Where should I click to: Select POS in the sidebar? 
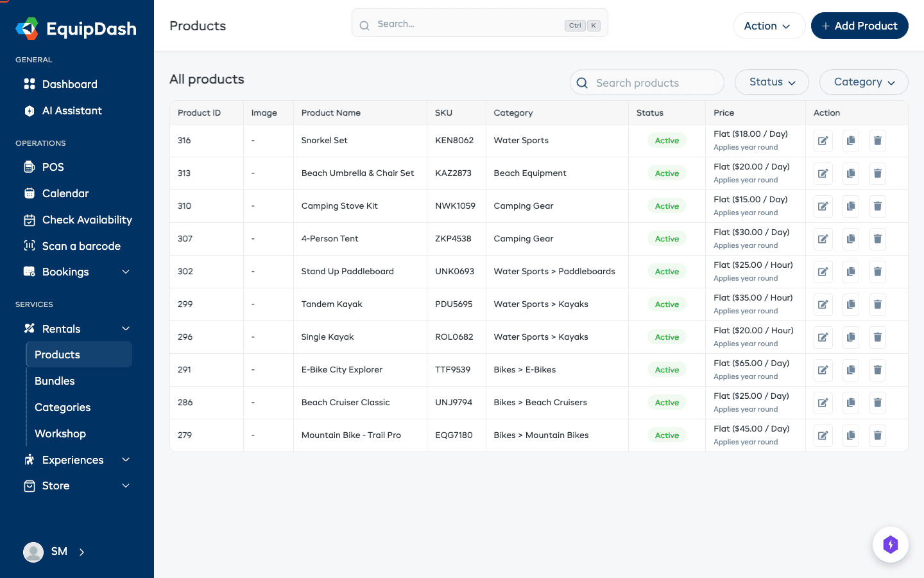(x=53, y=167)
